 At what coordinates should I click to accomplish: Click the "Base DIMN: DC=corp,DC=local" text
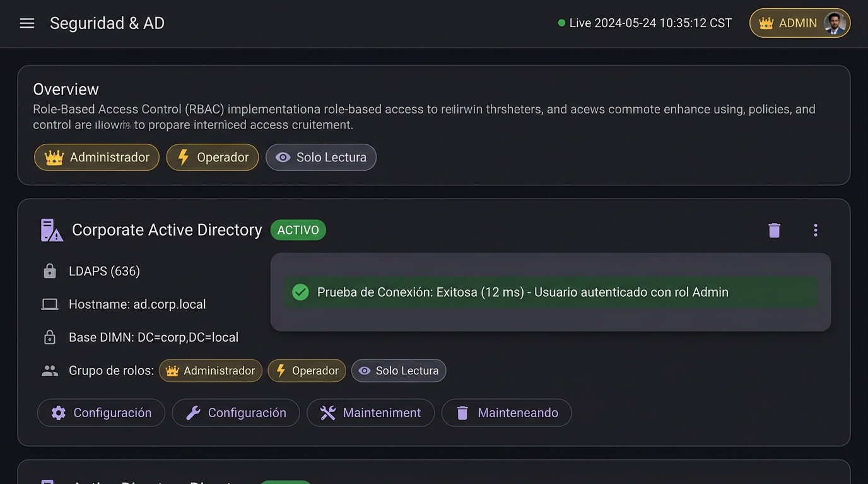154,337
